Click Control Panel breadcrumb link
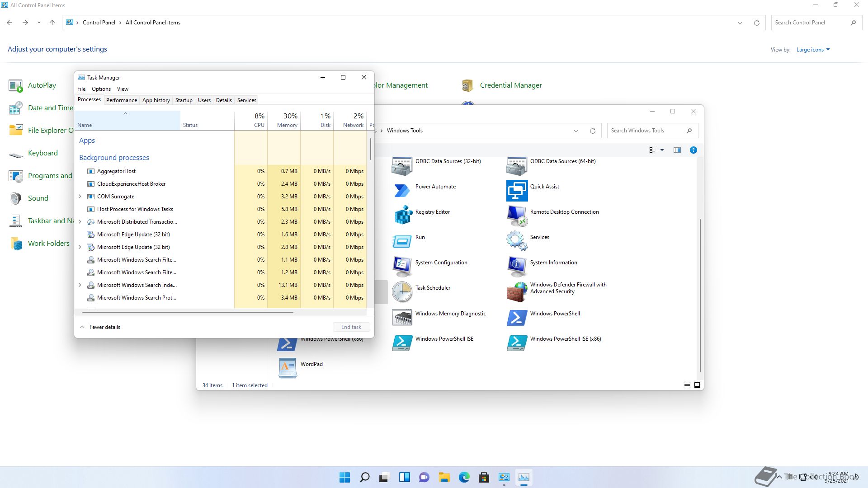868x488 pixels. tap(99, 23)
